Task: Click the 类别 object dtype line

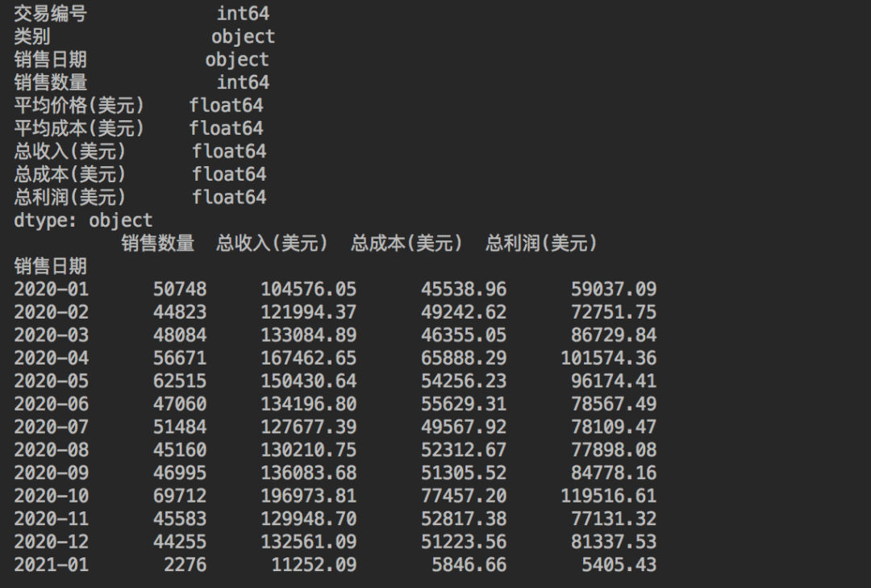Action: point(144,36)
